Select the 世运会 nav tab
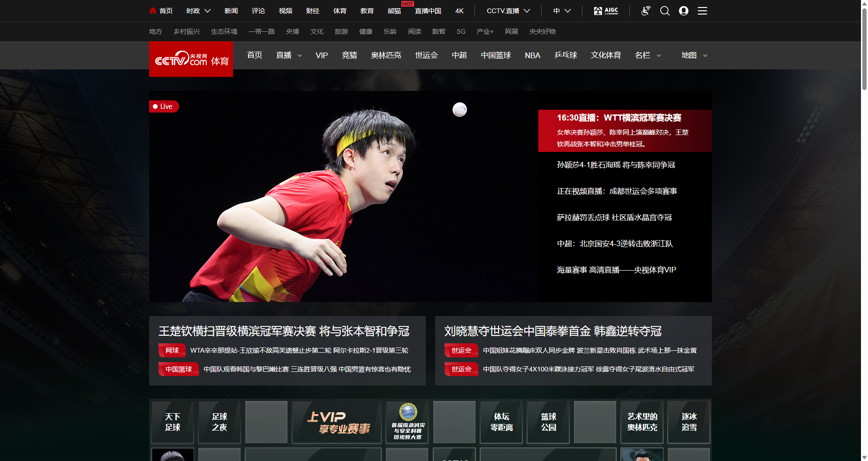The height and width of the screenshot is (461, 868). 427,55
